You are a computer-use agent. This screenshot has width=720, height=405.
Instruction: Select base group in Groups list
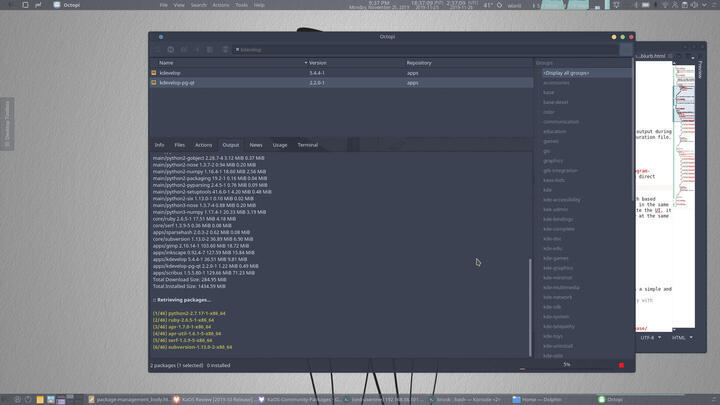tap(548, 92)
